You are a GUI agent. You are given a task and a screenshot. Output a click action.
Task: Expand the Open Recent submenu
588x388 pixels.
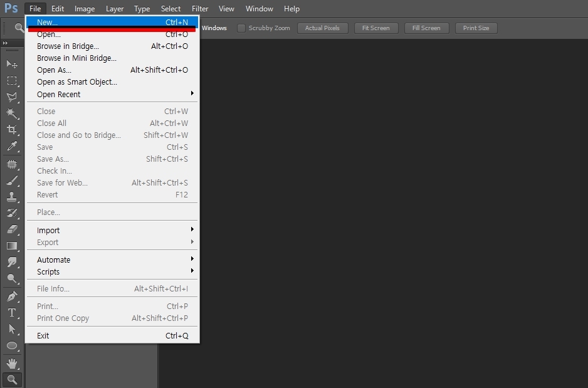112,94
